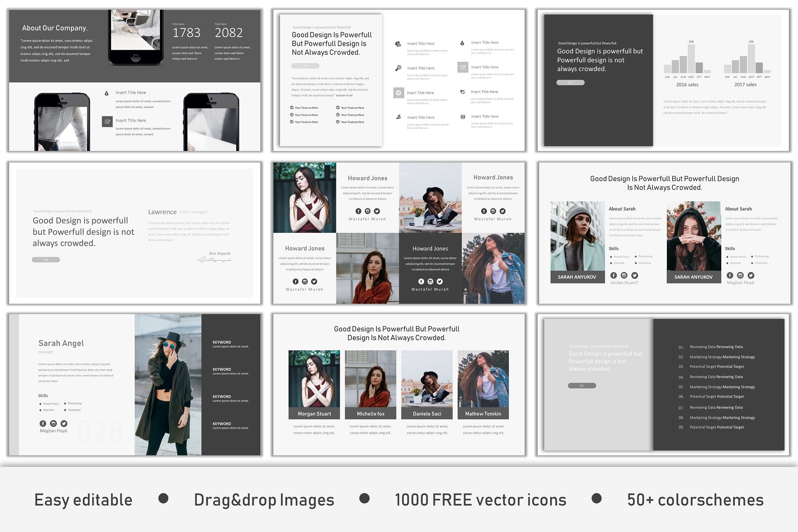Click the 001 pill on Lawrence slide
The image size is (798, 532).
click(46, 260)
